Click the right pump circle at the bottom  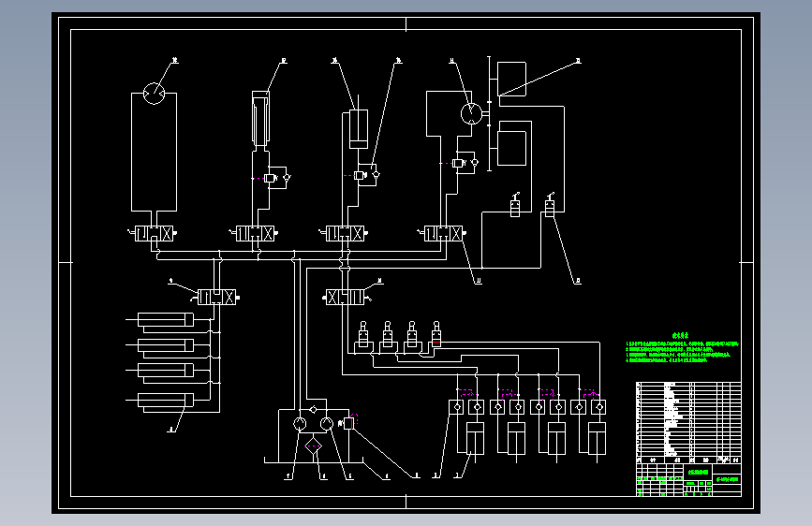coord(326,424)
